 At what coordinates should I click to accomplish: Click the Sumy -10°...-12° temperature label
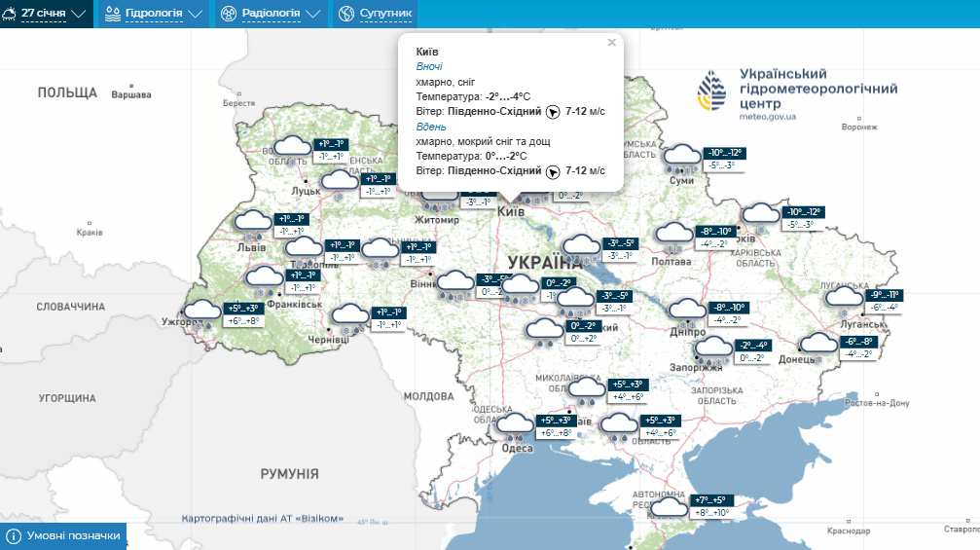point(725,153)
